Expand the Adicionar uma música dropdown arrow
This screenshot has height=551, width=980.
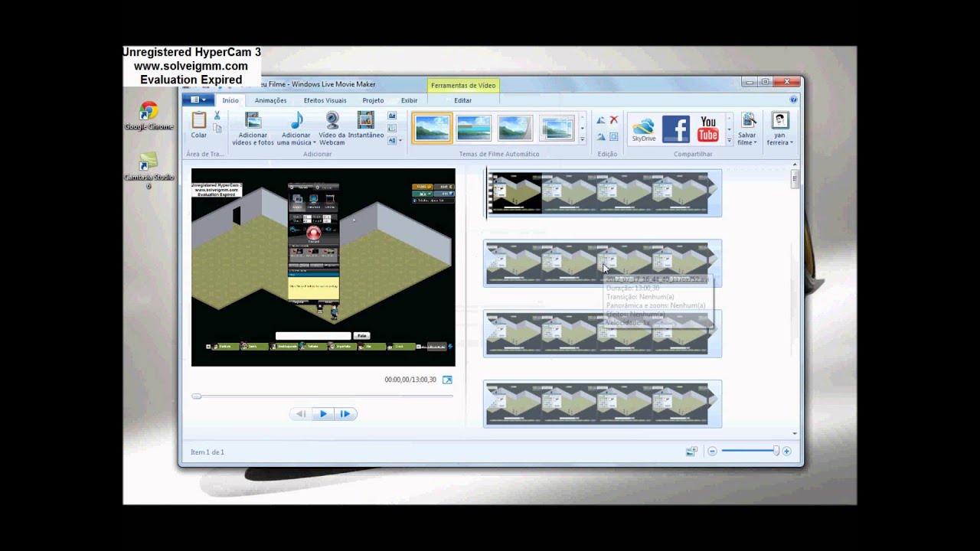click(x=314, y=143)
